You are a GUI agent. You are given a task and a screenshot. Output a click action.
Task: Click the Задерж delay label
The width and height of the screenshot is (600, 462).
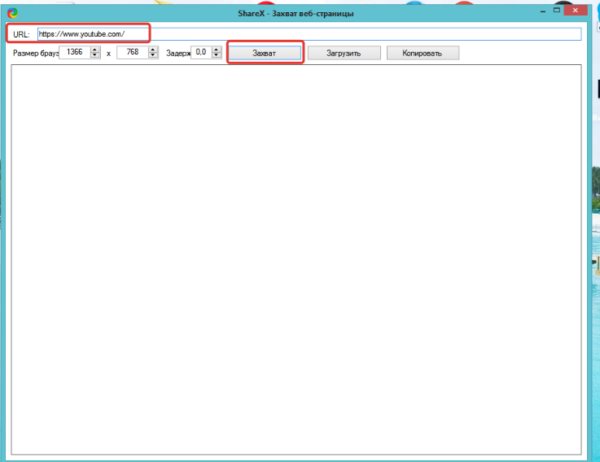coord(178,53)
